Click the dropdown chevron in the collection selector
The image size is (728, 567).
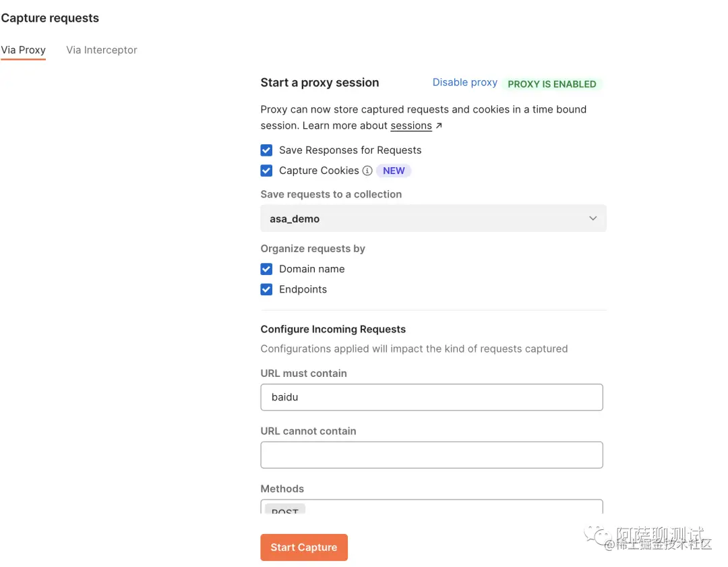coord(593,218)
